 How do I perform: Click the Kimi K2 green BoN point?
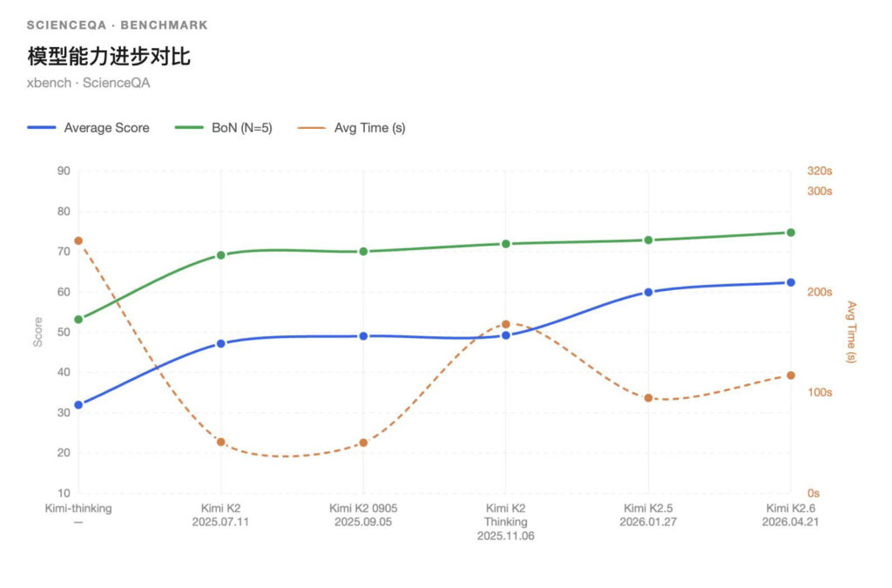click(x=221, y=255)
